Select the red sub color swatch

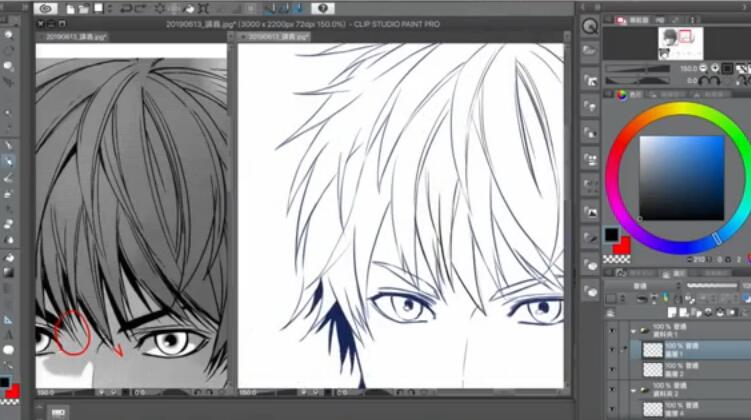click(625, 246)
